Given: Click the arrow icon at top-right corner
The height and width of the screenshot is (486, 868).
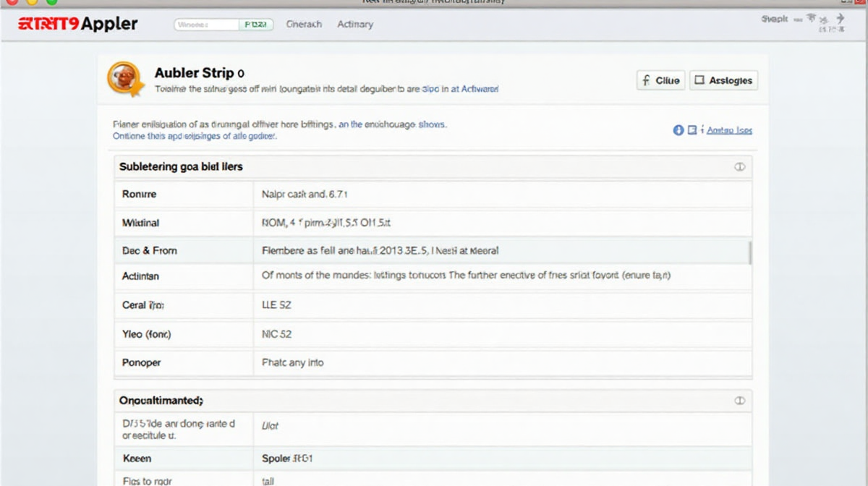Looking at the screenshot, I should tap(841, 20).
